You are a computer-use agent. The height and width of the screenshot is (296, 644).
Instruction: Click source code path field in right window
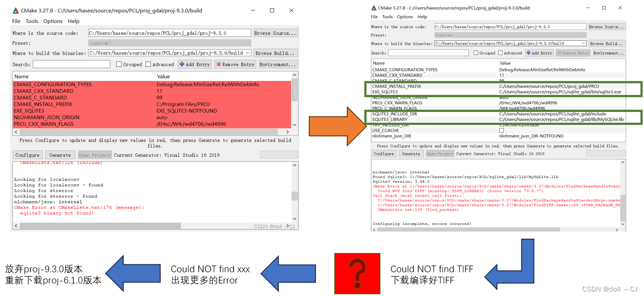[510, 27]
